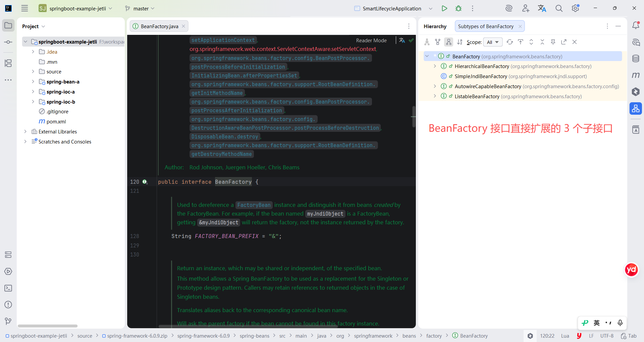
Task: Show Class Hierarchy in Hierarchy toolbar
Action: pos(427,42)
